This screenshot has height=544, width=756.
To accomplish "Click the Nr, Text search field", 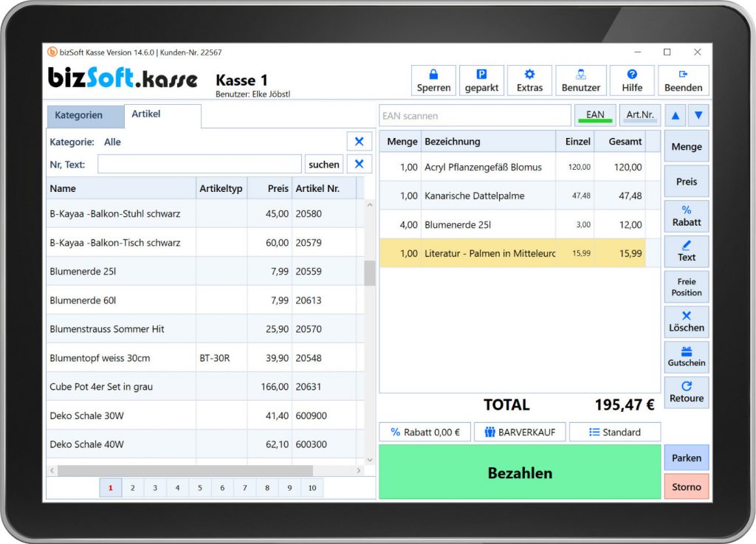I will (199, 165).
